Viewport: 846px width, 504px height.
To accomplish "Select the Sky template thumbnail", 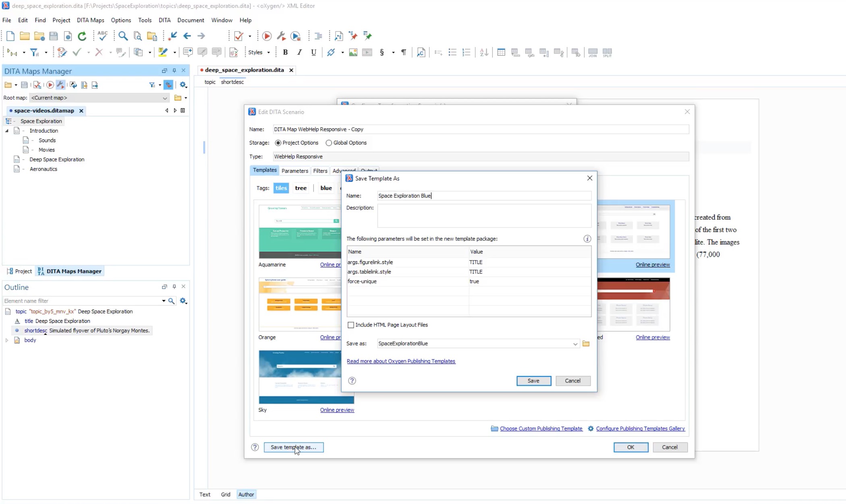I will click(306, 377).
